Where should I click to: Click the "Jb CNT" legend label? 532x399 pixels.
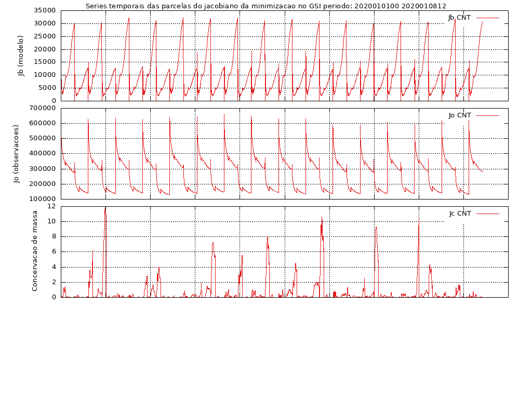click(x=459, y=18)
